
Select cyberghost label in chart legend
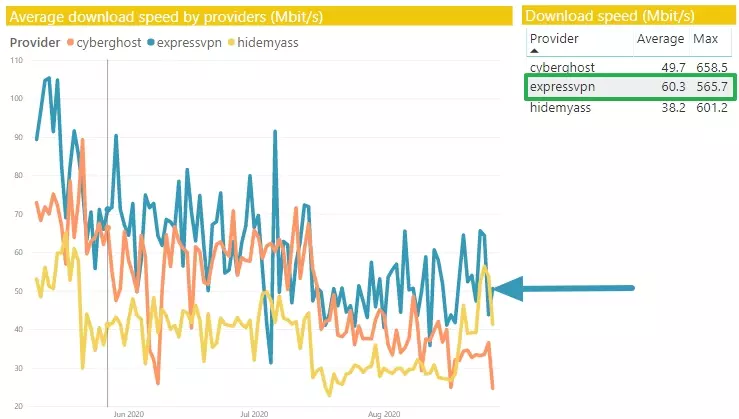click(x=107, y=42)
